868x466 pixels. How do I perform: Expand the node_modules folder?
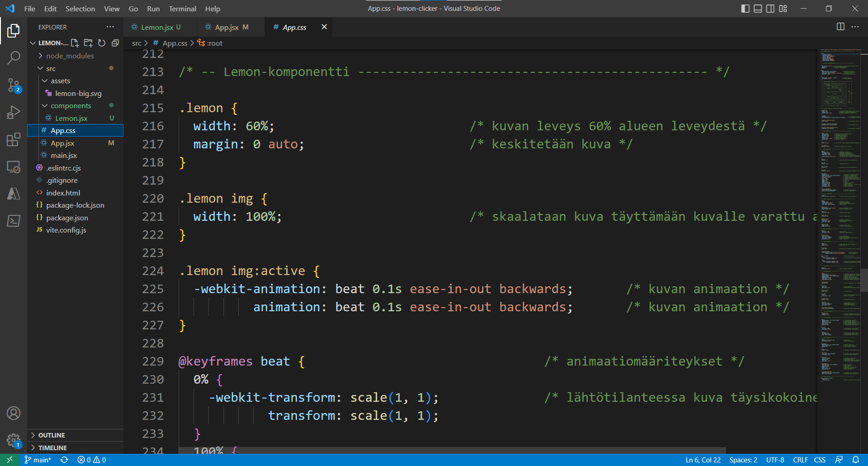point(40,56)
